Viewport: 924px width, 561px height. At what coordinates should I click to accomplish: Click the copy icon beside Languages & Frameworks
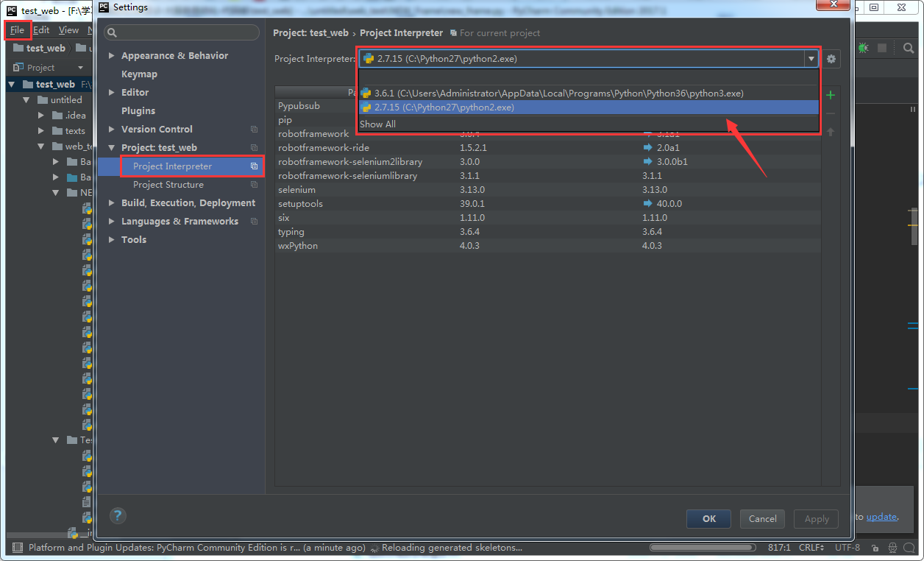(254, 222)
